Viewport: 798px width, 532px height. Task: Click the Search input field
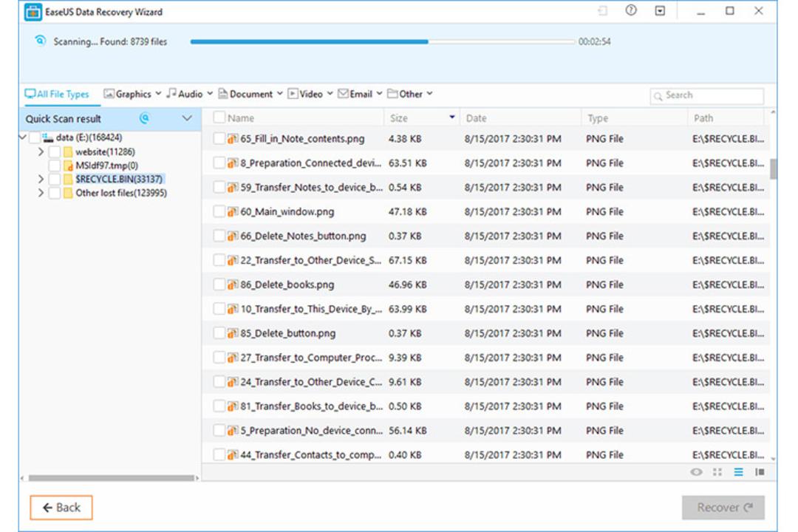click(707, 96)
